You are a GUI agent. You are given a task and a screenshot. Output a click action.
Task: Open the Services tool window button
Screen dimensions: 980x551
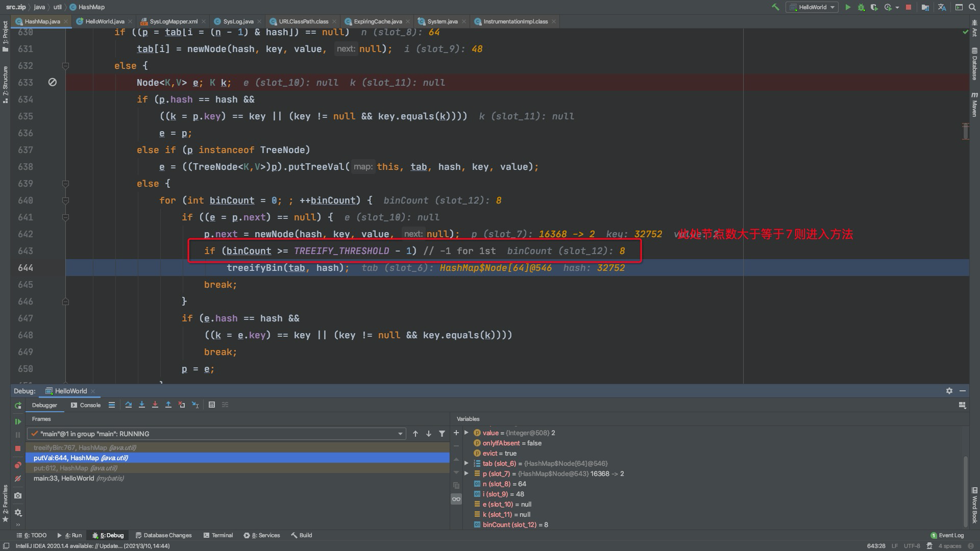point(262,535)
